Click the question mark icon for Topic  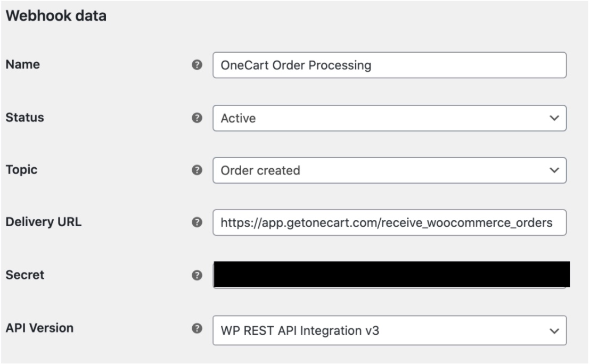197,170
